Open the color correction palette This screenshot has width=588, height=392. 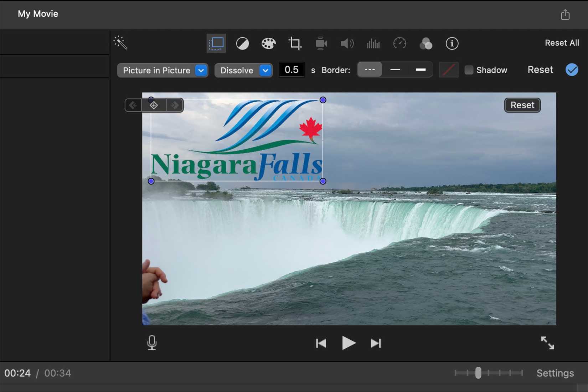[268, 43]
